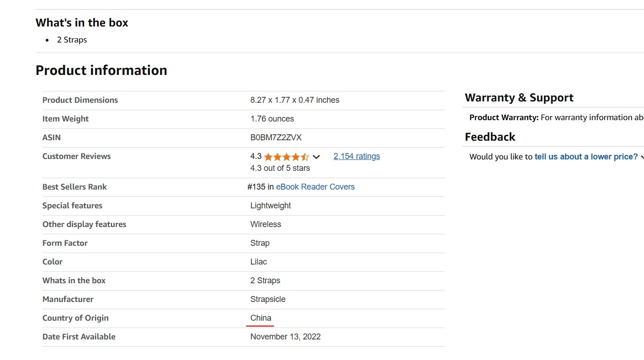
Task: Select the ASIN value B0BM7Z2ZVX
Action: [276, 138]
